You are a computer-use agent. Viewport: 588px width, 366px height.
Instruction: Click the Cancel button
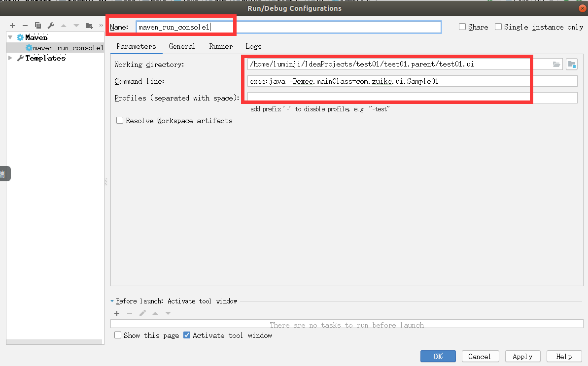pos(480,356)
